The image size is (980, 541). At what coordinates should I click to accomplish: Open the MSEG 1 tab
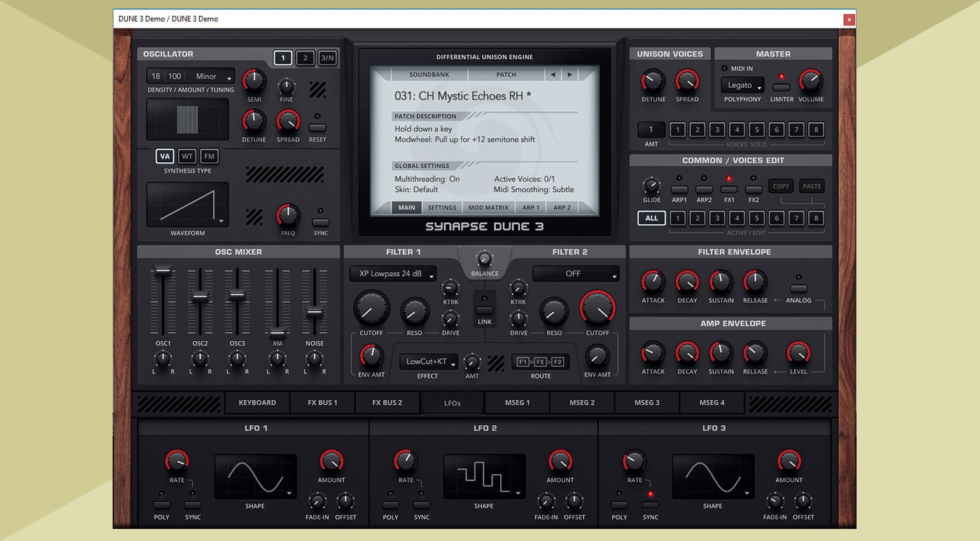517,402
